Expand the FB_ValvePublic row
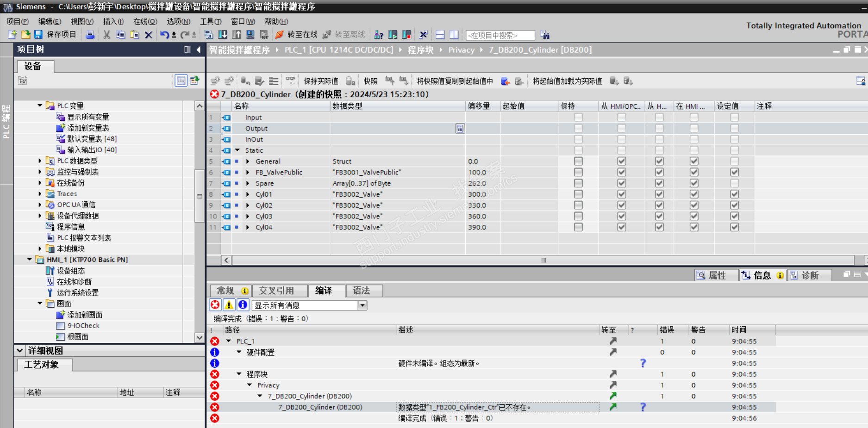Viewport: 868px width, 428px height. (248, 172)
